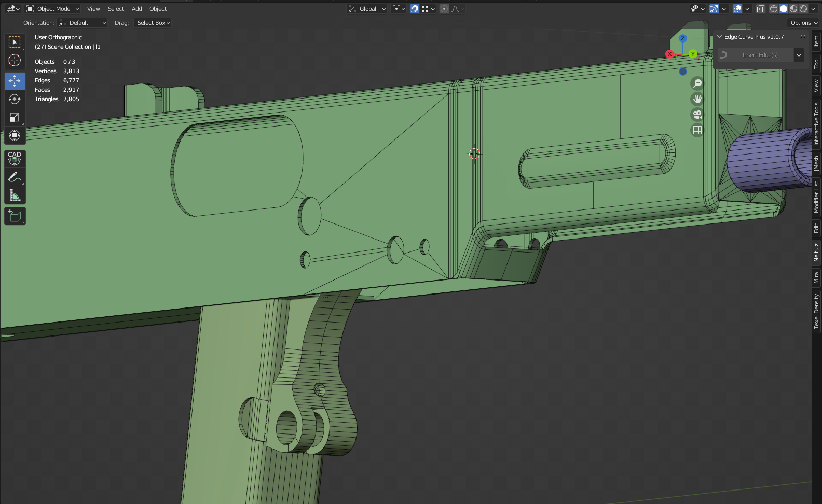Choose the 3D Cursor tool
The image size is (822, 504).
point(15,60)
